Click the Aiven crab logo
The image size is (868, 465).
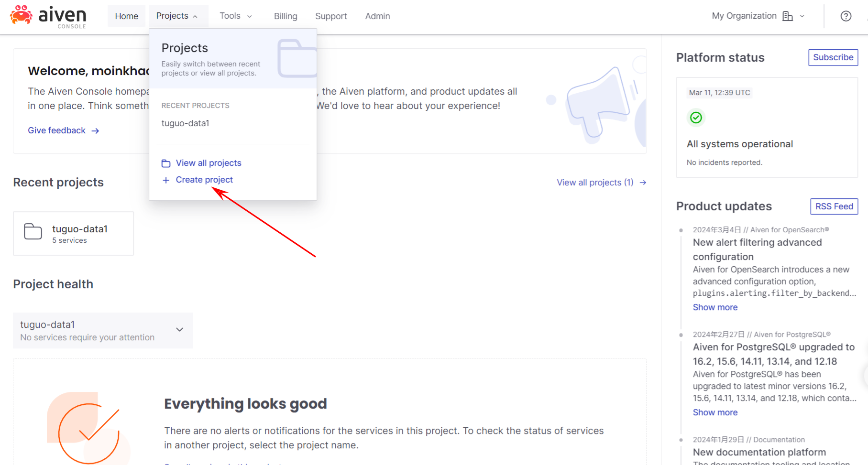click(x=21, y=15)
